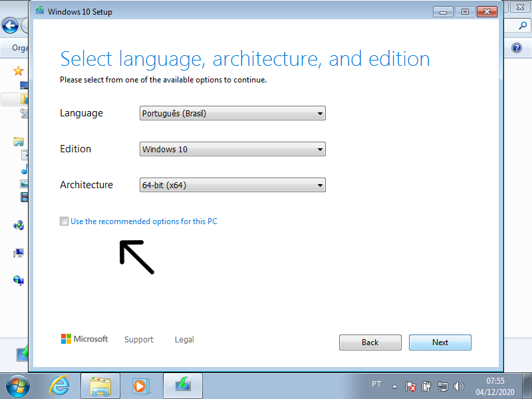Open the Edition dropdown showing Windows 10
The width and height of the screenshot is (532, 399).
(x=232, y=149)
